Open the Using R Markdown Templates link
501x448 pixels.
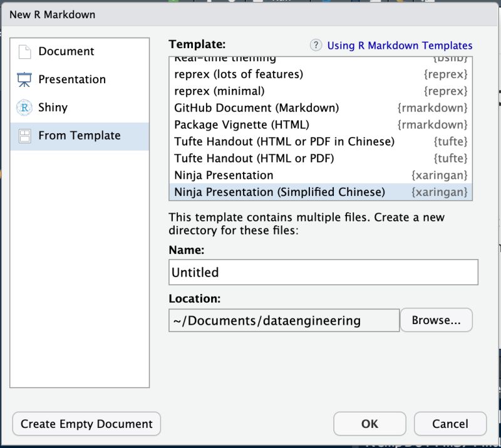tap(399, 45)
